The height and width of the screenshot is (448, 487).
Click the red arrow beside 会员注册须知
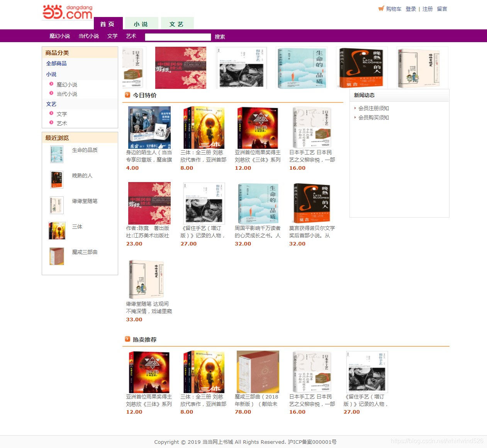click(355, 108)
